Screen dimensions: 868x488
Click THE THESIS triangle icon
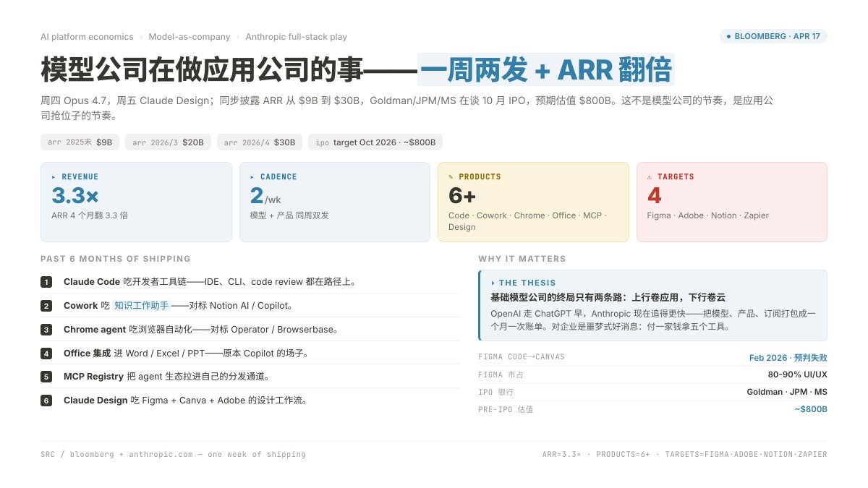[x=493, y=283]
